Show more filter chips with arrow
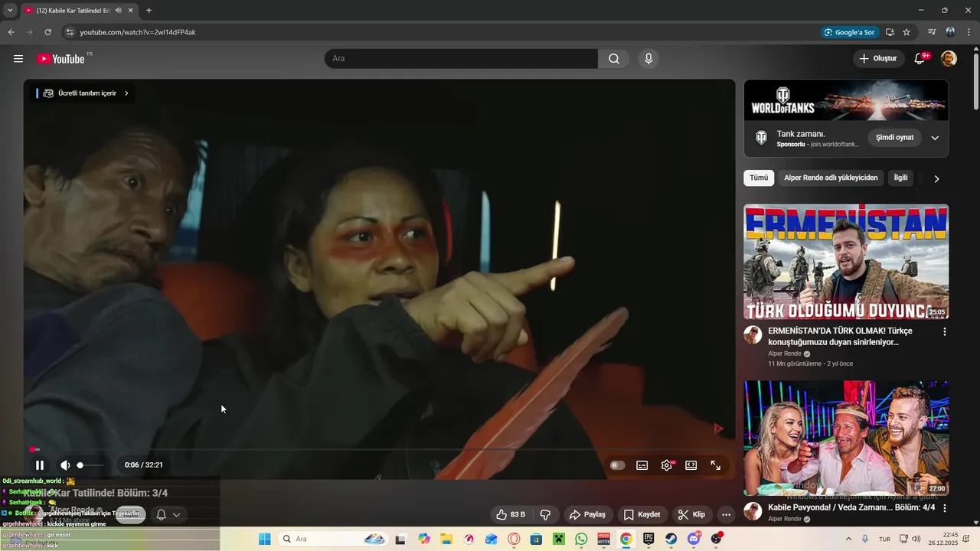 pyautogui.click(x=936, y=178)
